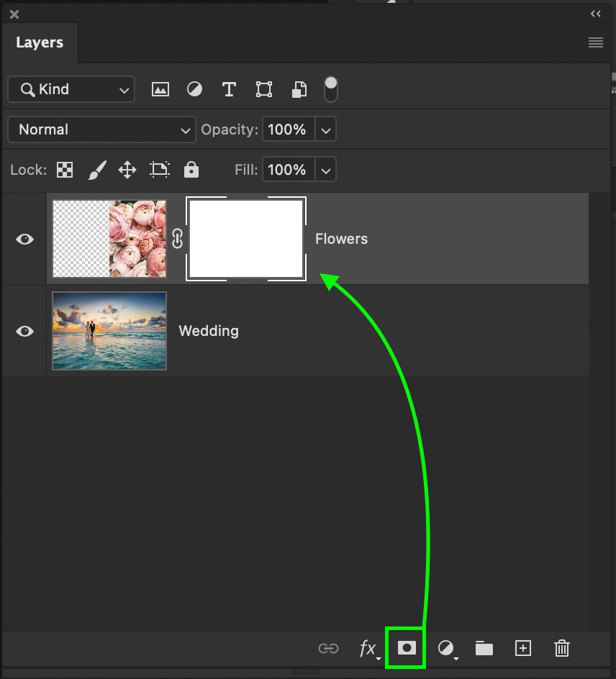Close the Layers panel
This screenshot has height=679, width=616.
point(14,14)
